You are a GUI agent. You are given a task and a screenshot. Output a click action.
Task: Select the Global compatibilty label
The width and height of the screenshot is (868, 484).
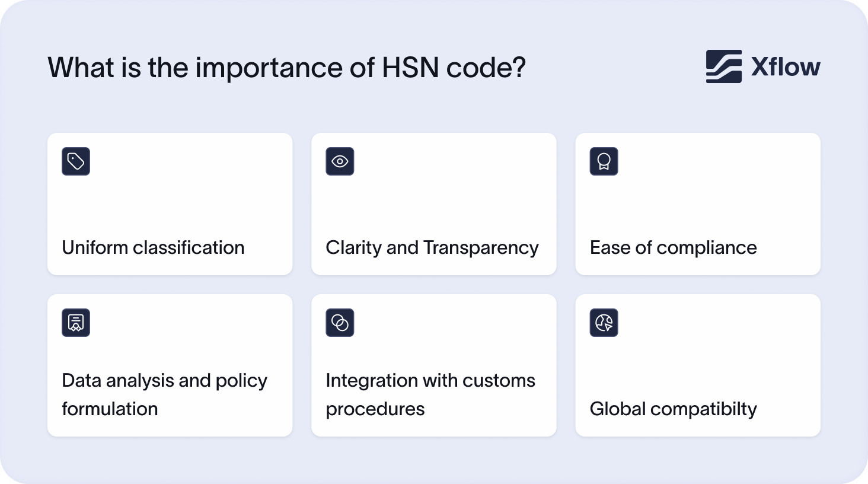click(x=673, y=409)
